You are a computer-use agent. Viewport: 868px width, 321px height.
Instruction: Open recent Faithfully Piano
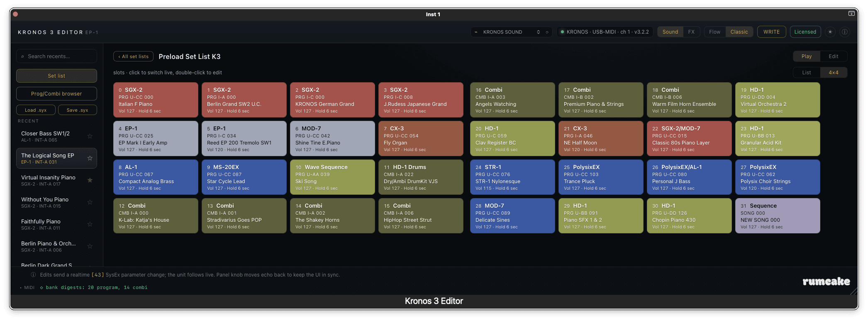(x=56, y=224)
